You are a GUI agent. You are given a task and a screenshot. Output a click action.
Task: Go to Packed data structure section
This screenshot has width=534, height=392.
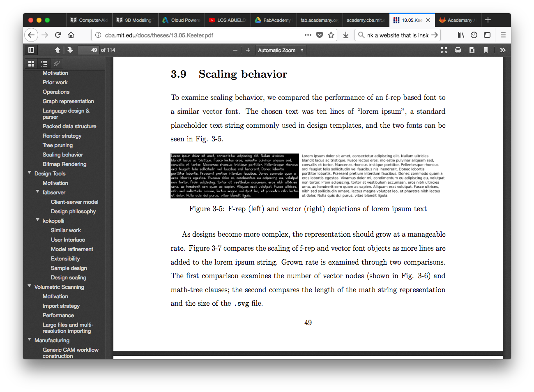point(69,126)
